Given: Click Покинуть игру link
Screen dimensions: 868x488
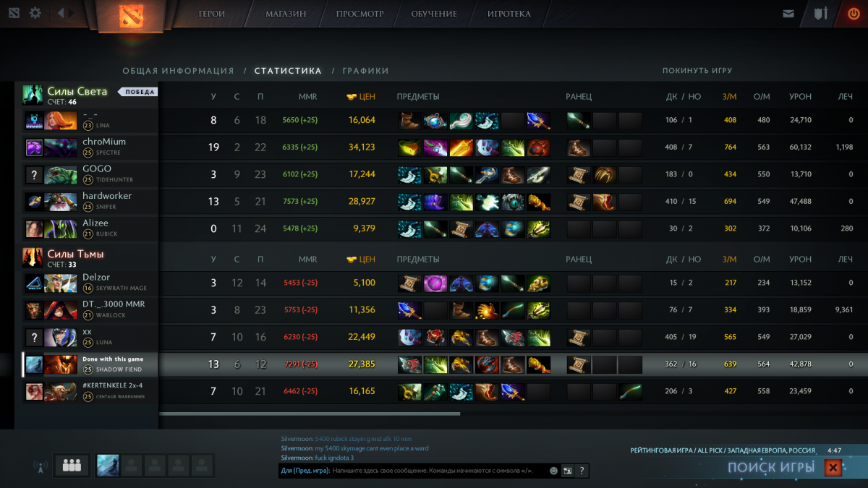Looking at the screenshot, I should tap(697, 71).
